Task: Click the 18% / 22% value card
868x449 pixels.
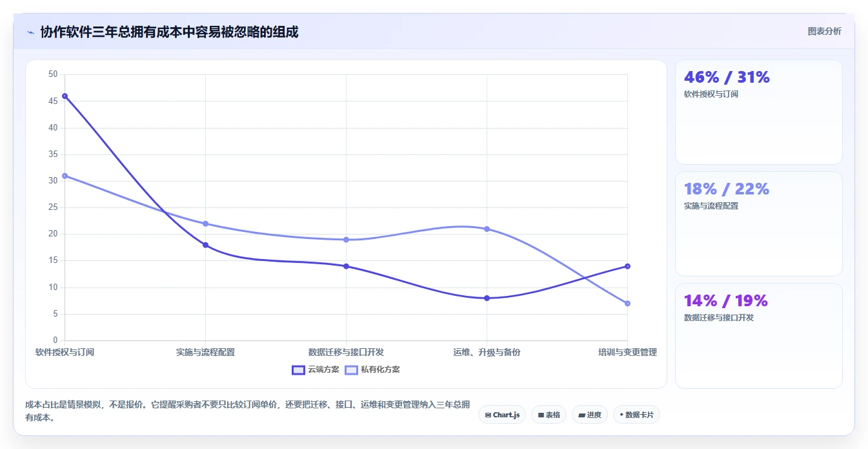Action: point(758,224)
